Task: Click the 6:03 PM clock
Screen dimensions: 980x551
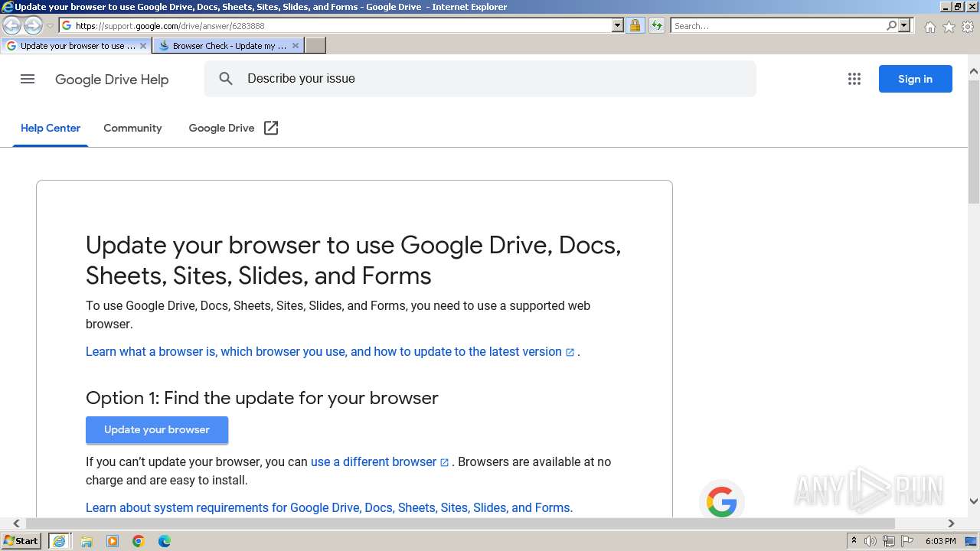Action: point(940,541)
